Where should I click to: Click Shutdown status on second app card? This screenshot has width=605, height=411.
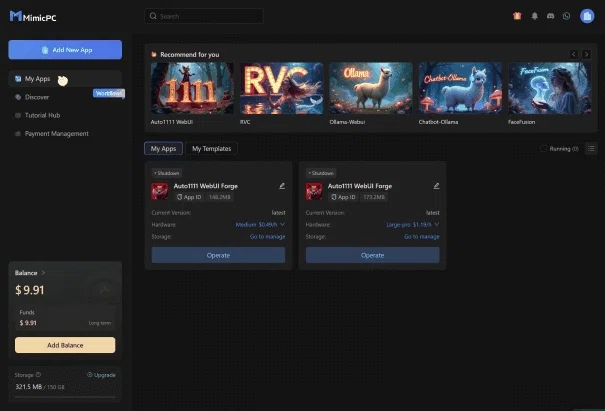click(x=321, y=173)
